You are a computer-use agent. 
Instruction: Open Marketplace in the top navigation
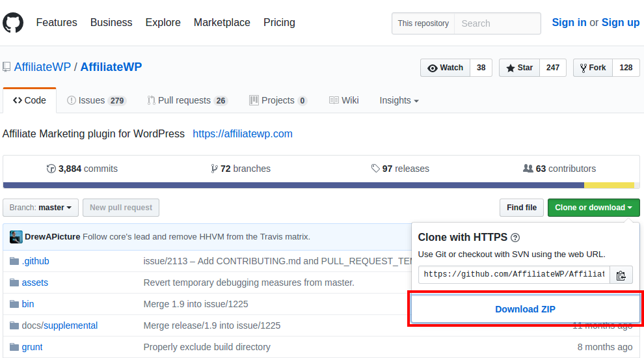click(222, 23)
